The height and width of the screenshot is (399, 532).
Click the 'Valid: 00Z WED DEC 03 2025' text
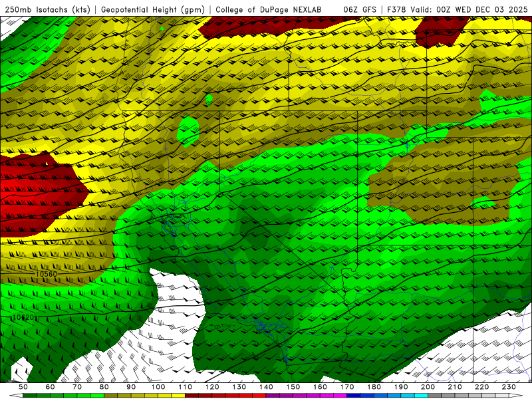tap(469, 9)
